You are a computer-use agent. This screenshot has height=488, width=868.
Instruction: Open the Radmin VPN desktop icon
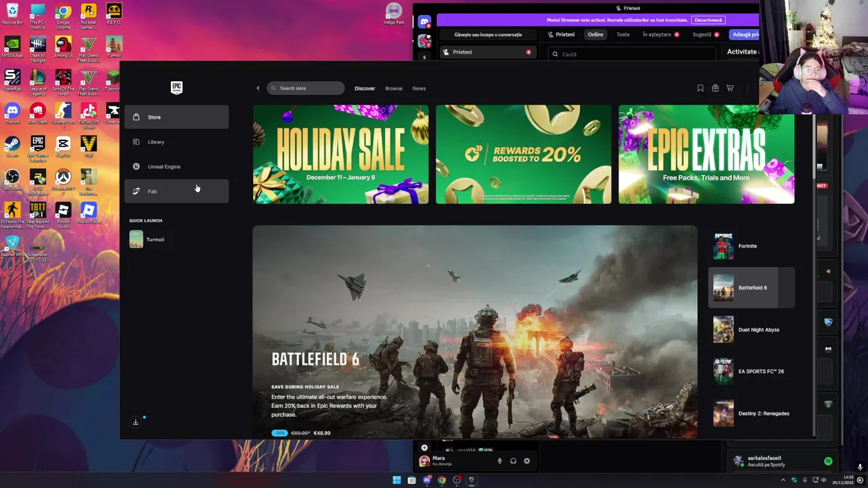(x=12, y=246)
